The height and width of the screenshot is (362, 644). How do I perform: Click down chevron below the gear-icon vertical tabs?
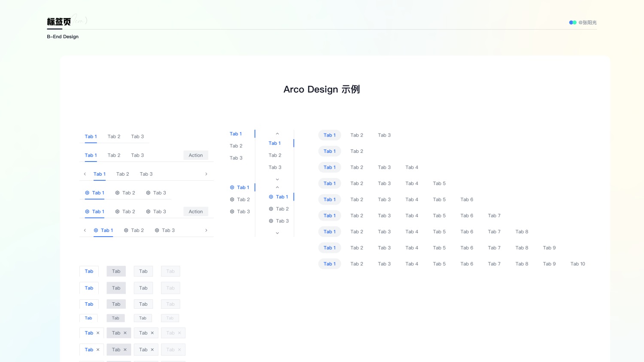277,233
